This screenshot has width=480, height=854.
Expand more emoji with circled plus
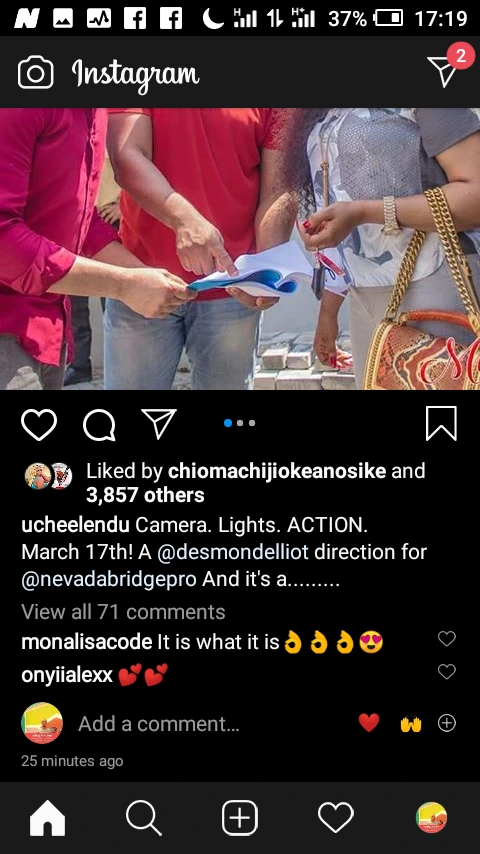447,723
